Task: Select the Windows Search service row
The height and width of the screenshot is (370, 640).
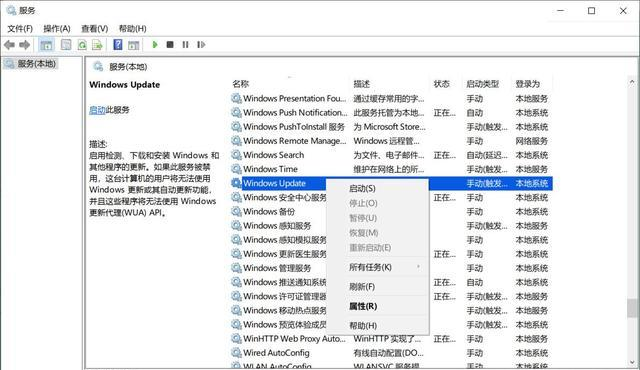Action: coord(391,155)
